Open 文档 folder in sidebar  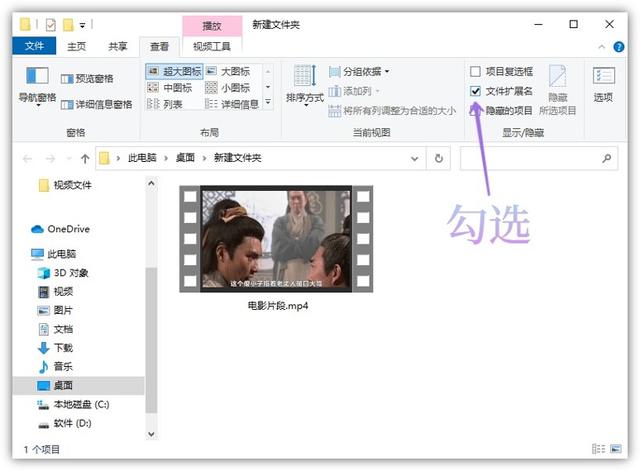tap(56, 329)
